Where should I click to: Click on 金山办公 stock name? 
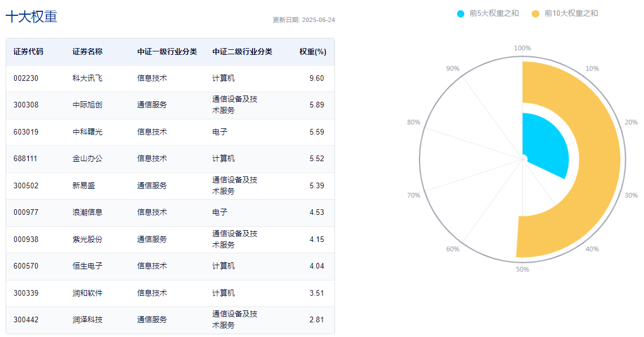point(88,159)
